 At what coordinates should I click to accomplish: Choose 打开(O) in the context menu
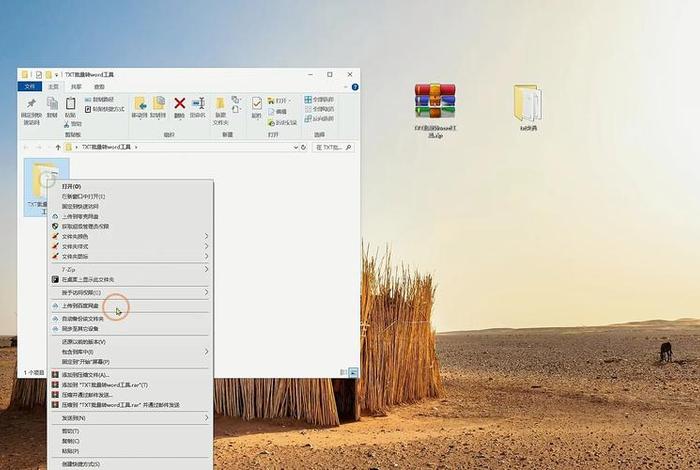[130, 186]
